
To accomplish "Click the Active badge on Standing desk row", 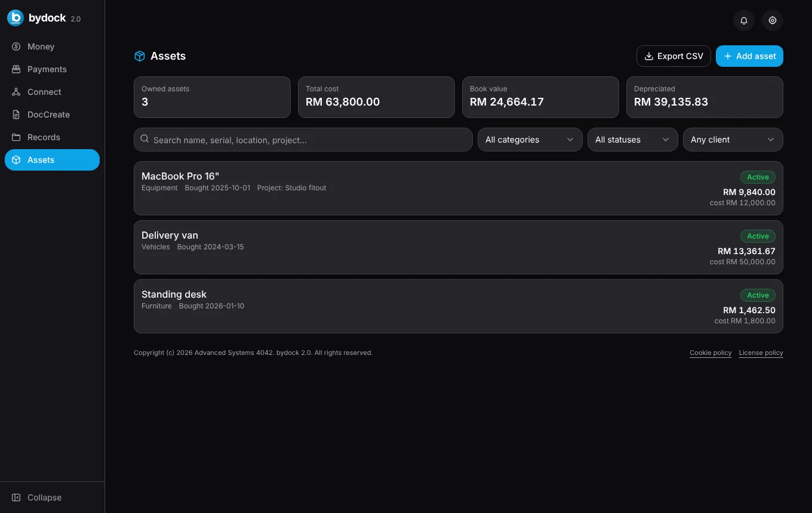I will 758,295.
